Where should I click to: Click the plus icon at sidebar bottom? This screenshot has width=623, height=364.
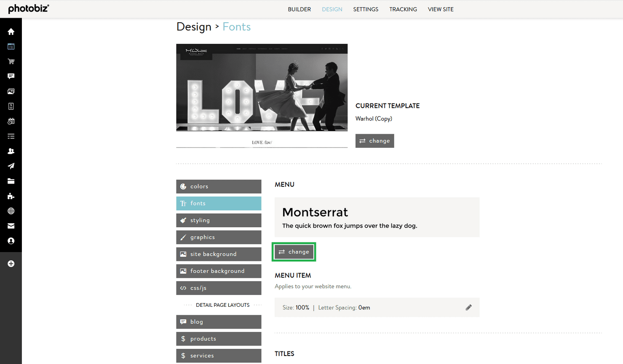pyautogui.click(x=11, y=263)
